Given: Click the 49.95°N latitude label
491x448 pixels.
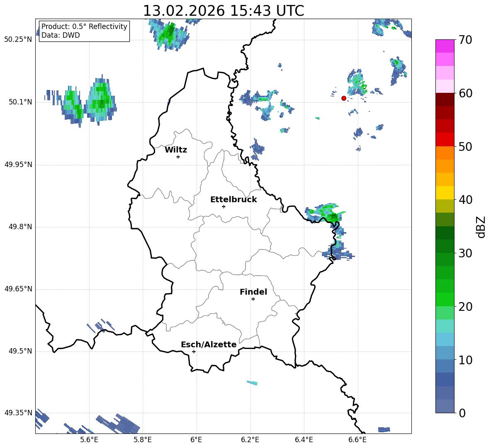Looking at the screenshot, I should [18, 164].
